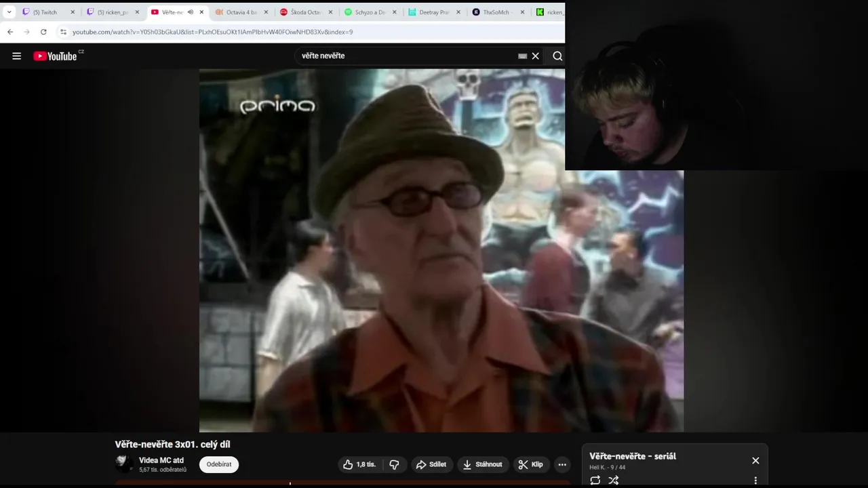Open the playlist three-dot options menu
Viewport: 868px width, 488px height.
pos(755,481)
